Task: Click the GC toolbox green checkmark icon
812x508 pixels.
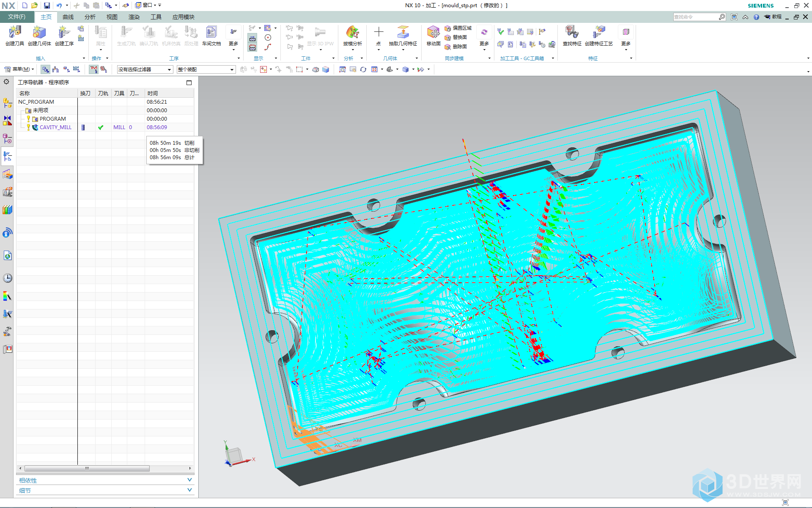Action: click(x=501, y=32)
